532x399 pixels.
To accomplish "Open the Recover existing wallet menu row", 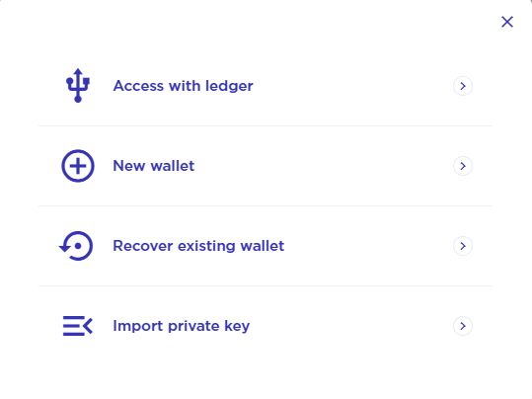I will (266, 246).
